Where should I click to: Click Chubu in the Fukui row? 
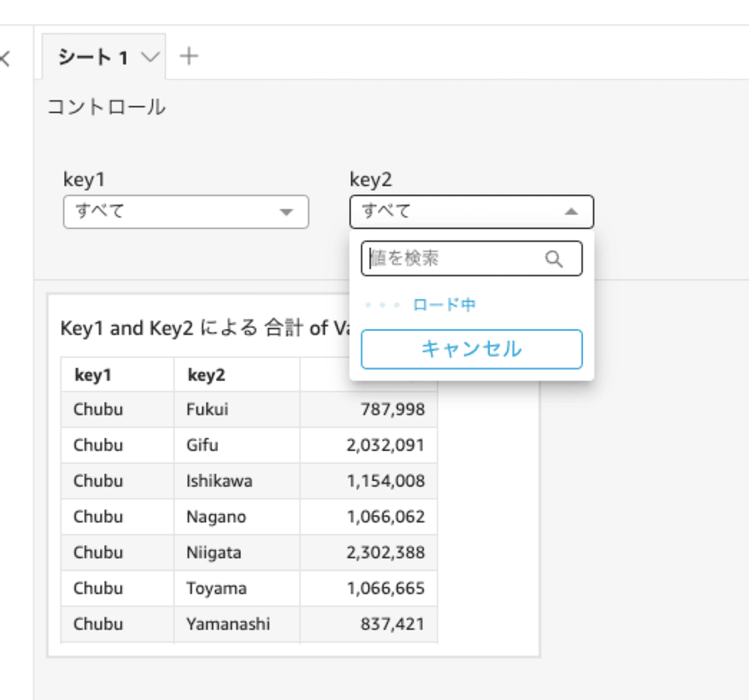pos(98,409)
